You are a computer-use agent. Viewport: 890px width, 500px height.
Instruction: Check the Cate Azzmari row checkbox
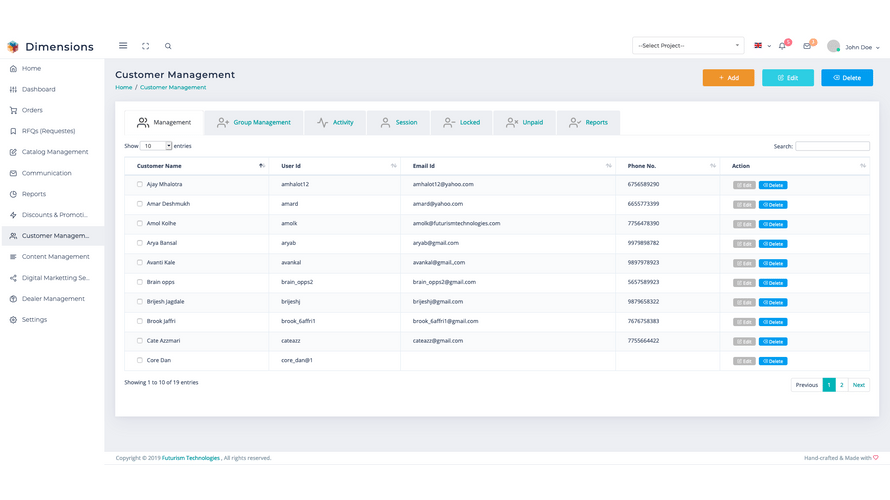coord(140,341)
